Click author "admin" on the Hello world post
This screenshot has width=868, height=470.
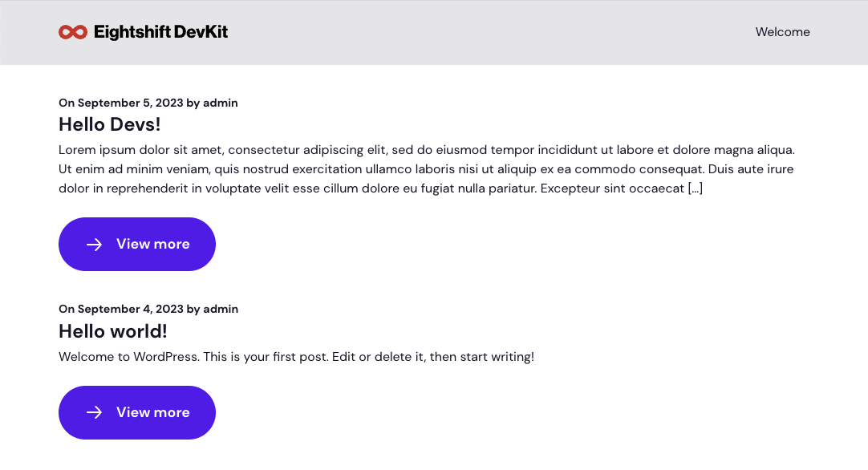click(221, 309)
